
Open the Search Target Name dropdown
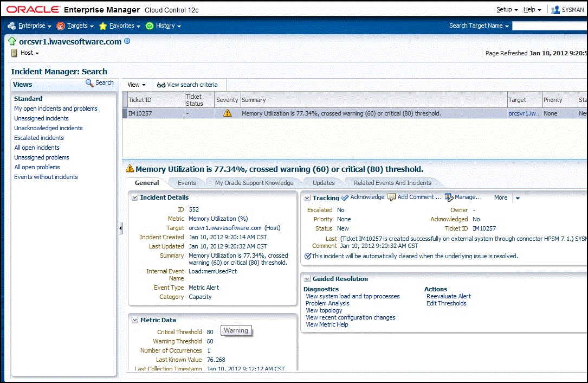479,26
